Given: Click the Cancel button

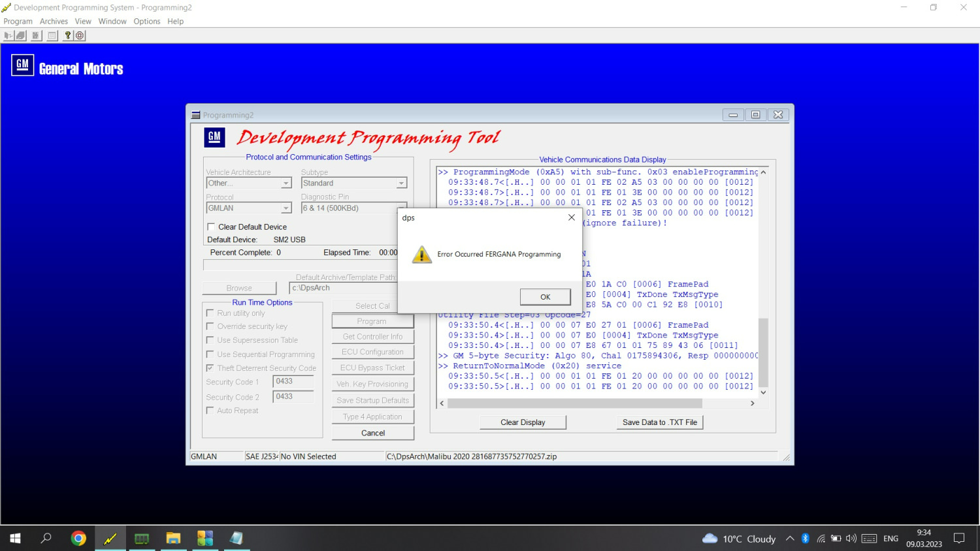Looking at the screenshot, I should tap(373, 433).
